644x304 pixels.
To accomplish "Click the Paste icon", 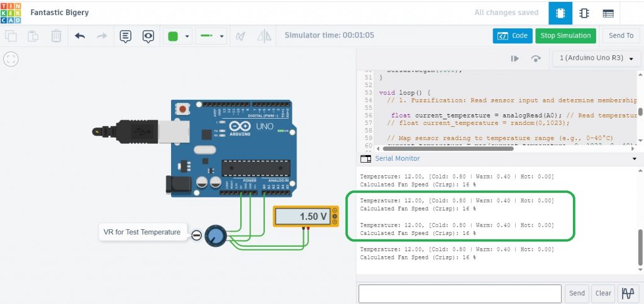I will pyautogui.click(x=33, y=36).
